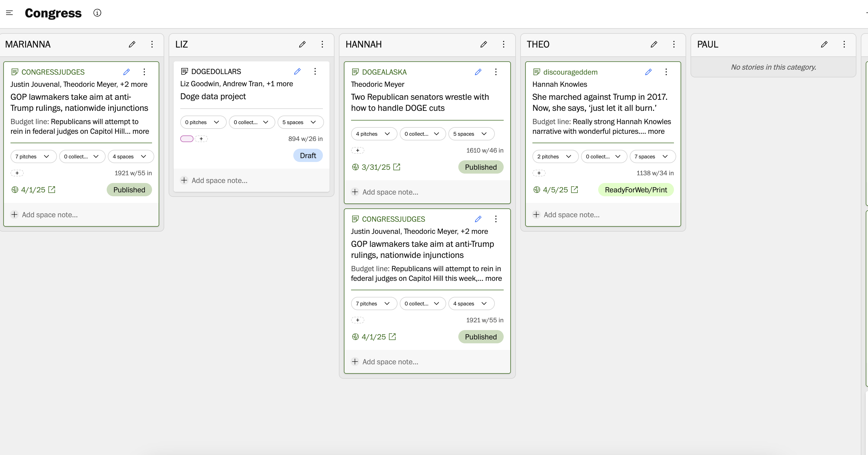The height and width of the screenshot is (455, 868).
Task: Open the hamburger navigation menu
Action: 9,13
